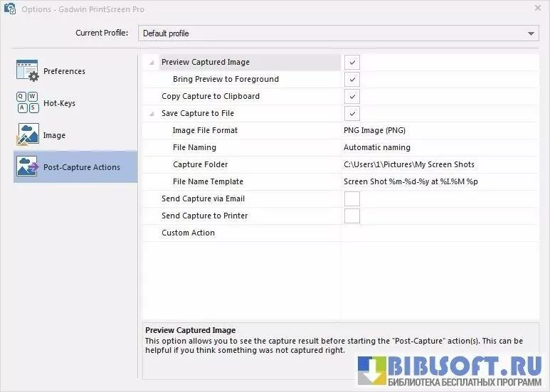
Task: Click the Preferences icon in sidebar
Action: click(27, 70)
